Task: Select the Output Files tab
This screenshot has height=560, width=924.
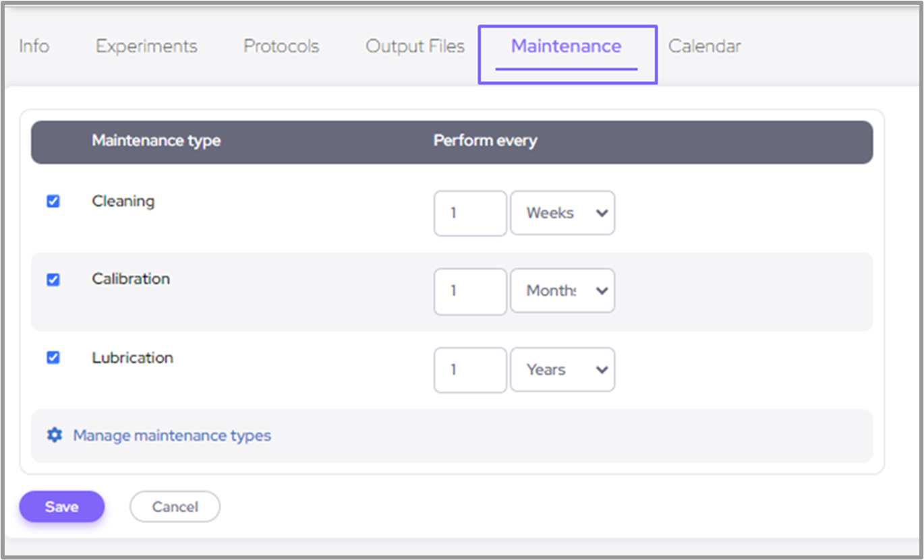Action: [x=415, y=46]
